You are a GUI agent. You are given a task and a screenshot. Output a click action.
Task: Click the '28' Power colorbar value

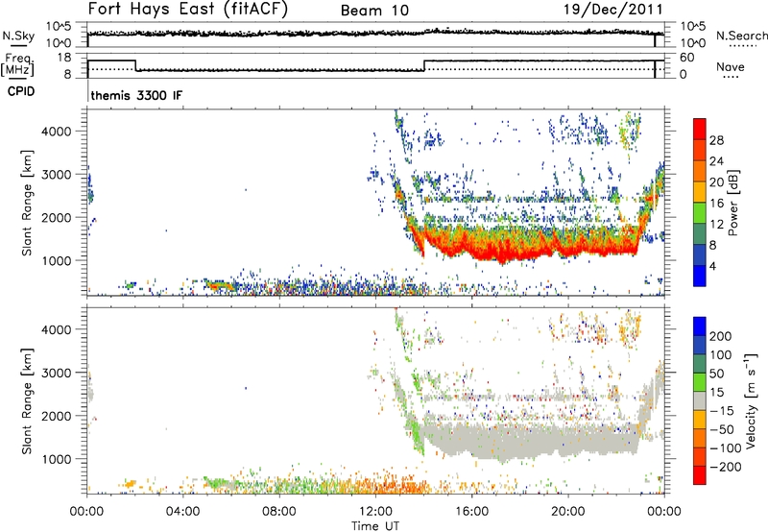tap(716, 140)
